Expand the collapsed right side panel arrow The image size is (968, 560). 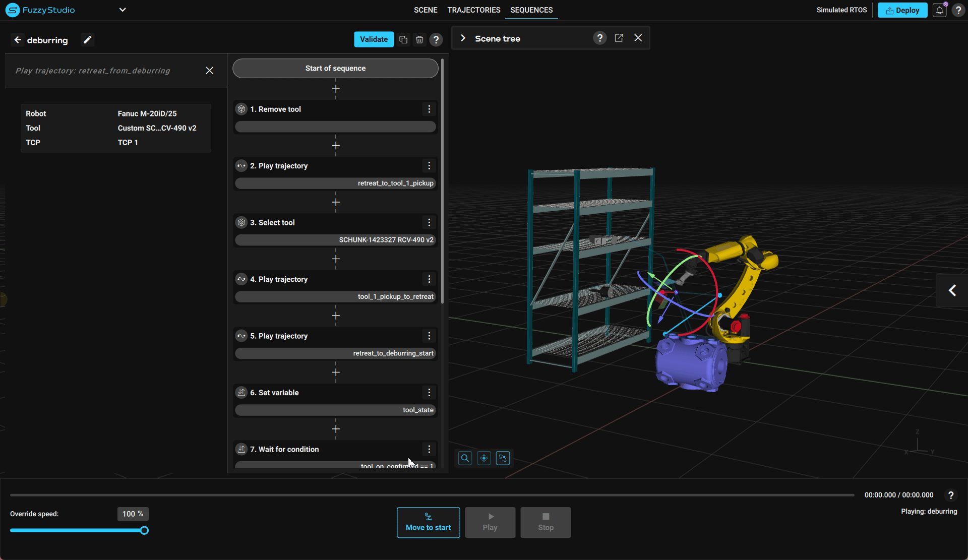952,290
